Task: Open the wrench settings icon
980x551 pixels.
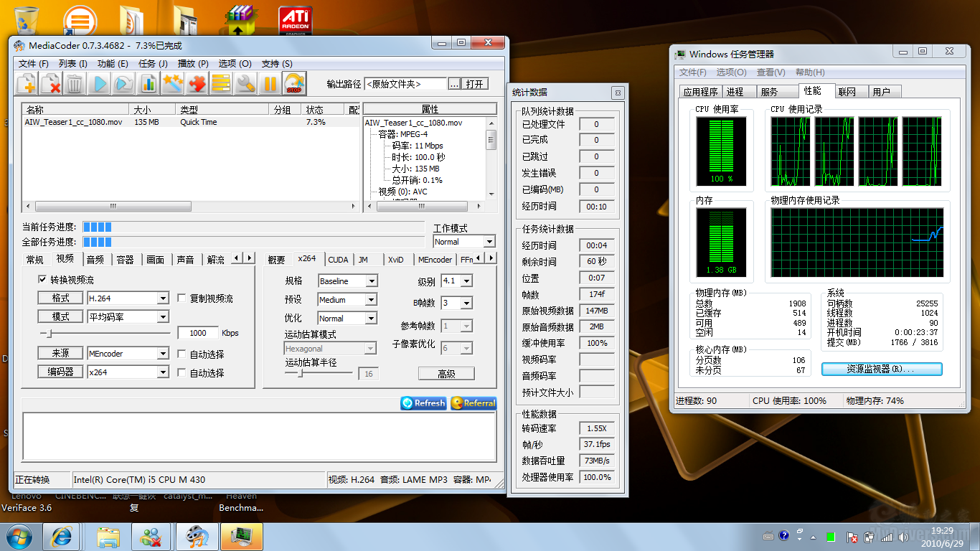Action: click(245, 84)
